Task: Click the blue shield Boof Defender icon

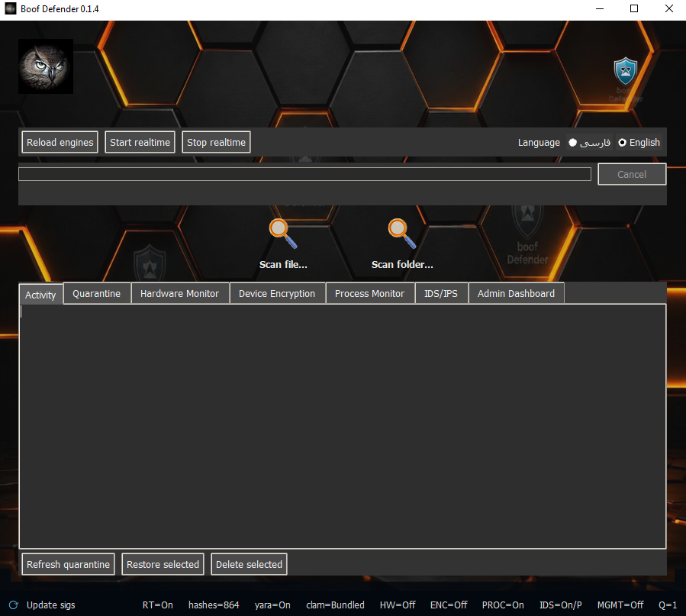Action: coord(625,71)
